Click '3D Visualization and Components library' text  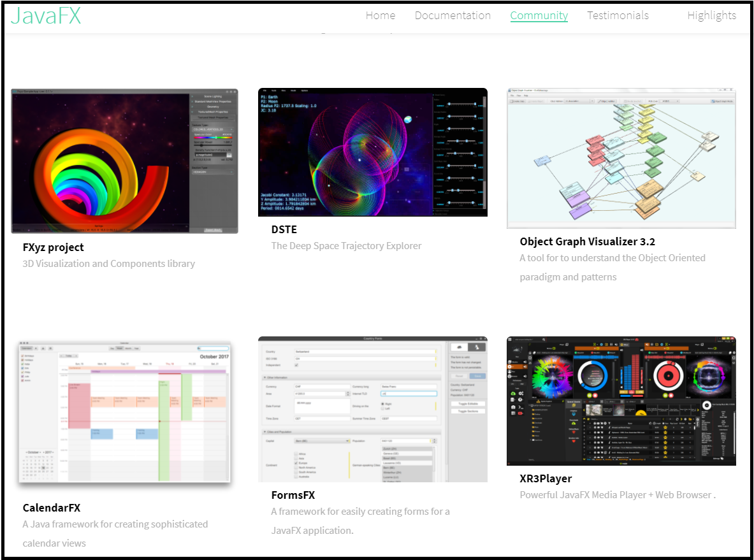click(109, 263)
